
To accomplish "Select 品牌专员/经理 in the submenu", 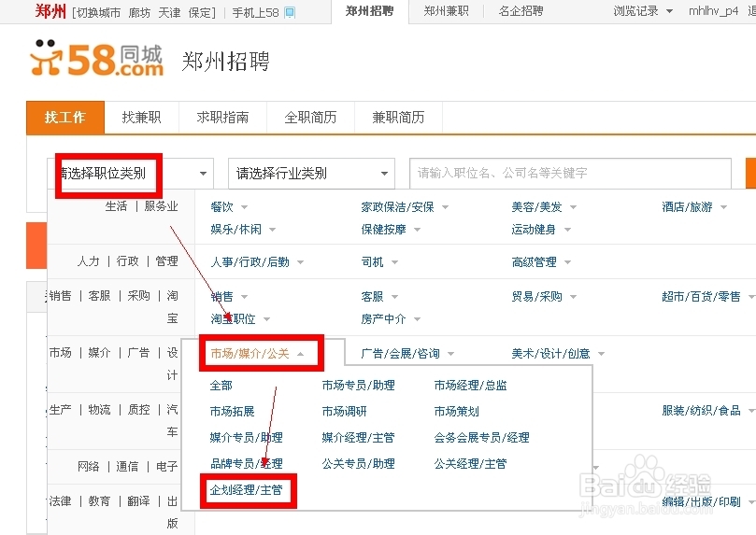I will pyautogui.click(x=247, y=464).
